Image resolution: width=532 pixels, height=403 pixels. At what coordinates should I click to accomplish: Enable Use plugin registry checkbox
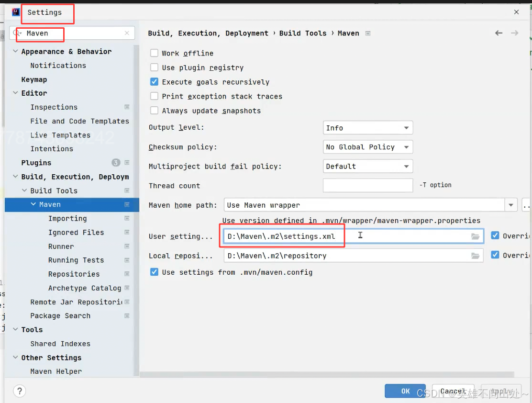click(x=154, y=67)
